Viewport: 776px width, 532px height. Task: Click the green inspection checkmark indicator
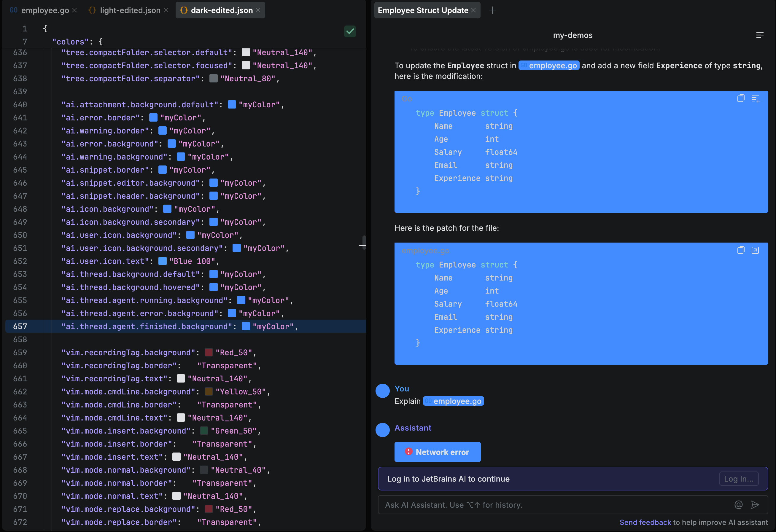(x=350, y=31)
